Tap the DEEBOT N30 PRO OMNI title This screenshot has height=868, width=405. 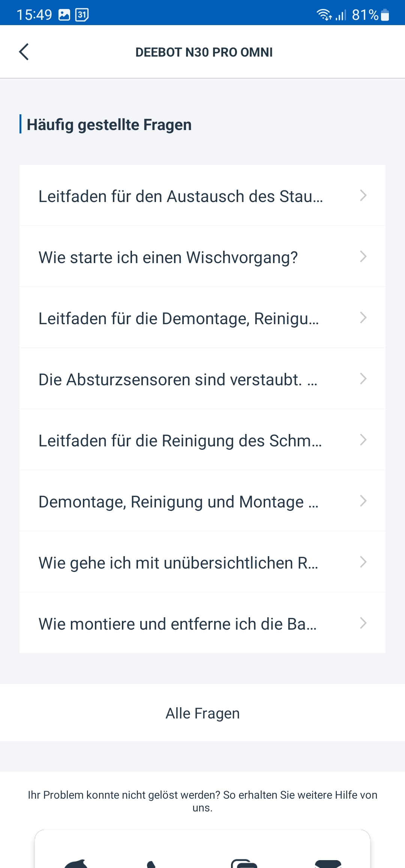click(x=204, y=52)
